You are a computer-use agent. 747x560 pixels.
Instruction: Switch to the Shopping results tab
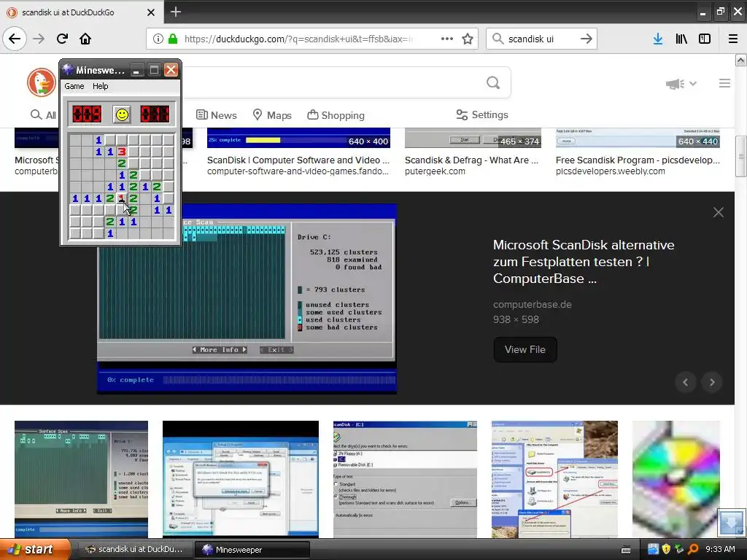point(336,114)
